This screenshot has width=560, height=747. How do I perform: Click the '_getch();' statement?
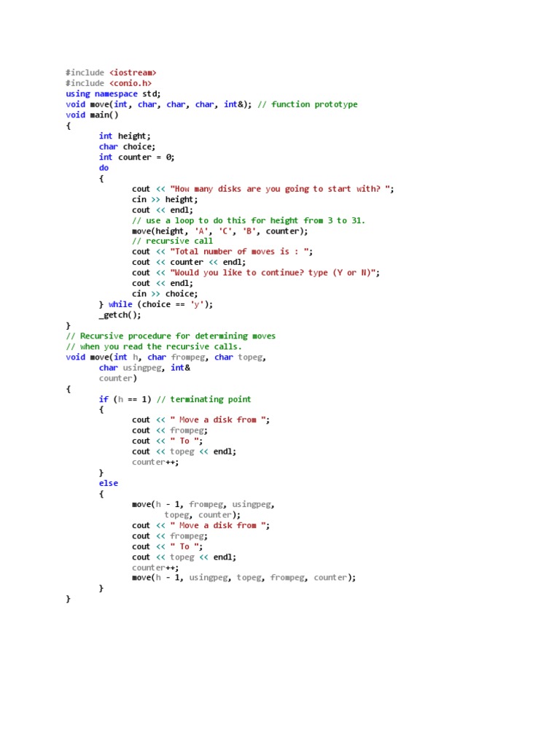click(x=120, y=315)
